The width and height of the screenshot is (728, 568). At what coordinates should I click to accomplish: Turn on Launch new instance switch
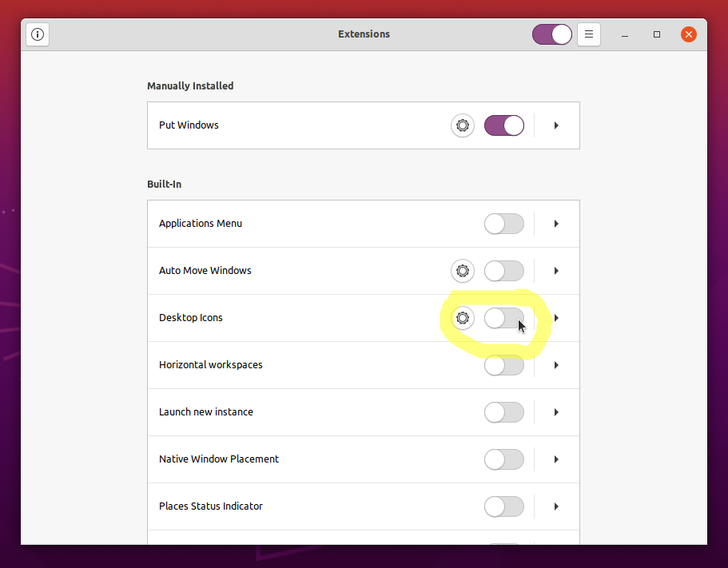[504, 412]
